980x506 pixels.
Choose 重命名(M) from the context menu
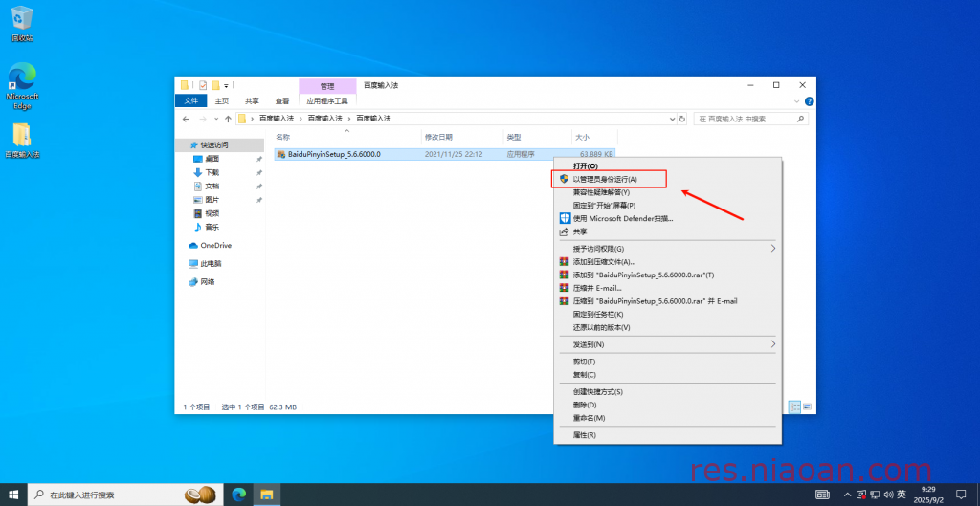667,418
